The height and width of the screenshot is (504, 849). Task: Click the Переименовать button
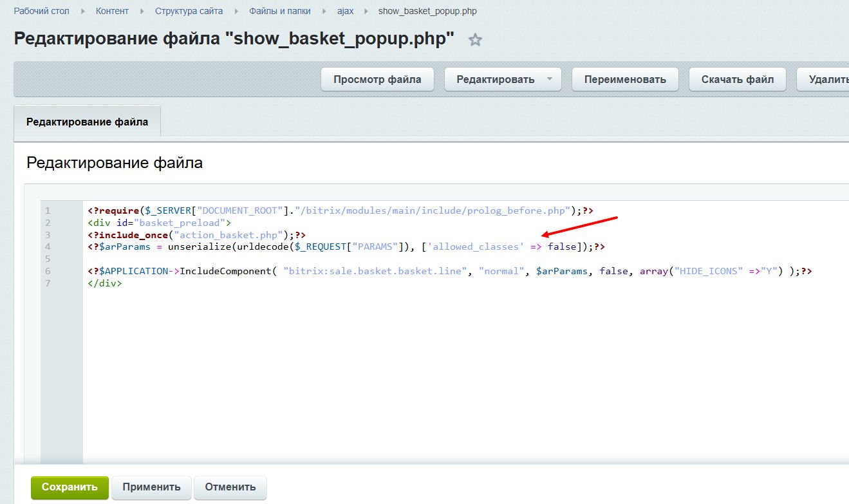(625, 80)
